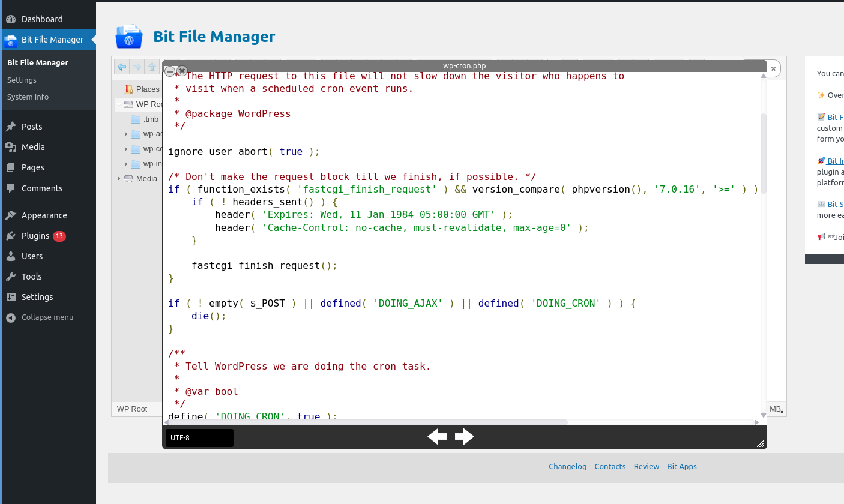Image resolution: width=844 pixels, height=504 pixels.
Task: Click the Media drive icon in file tree
Action: click(128, 179)
